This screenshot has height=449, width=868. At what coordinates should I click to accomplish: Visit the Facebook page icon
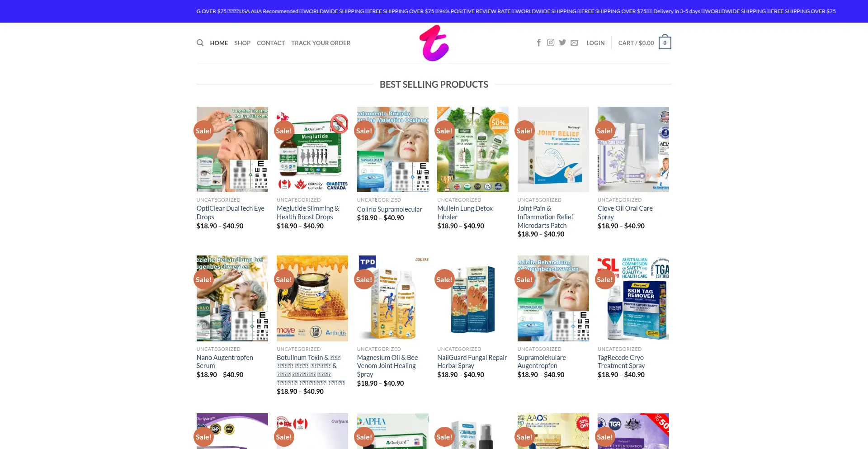pos(539,43)
